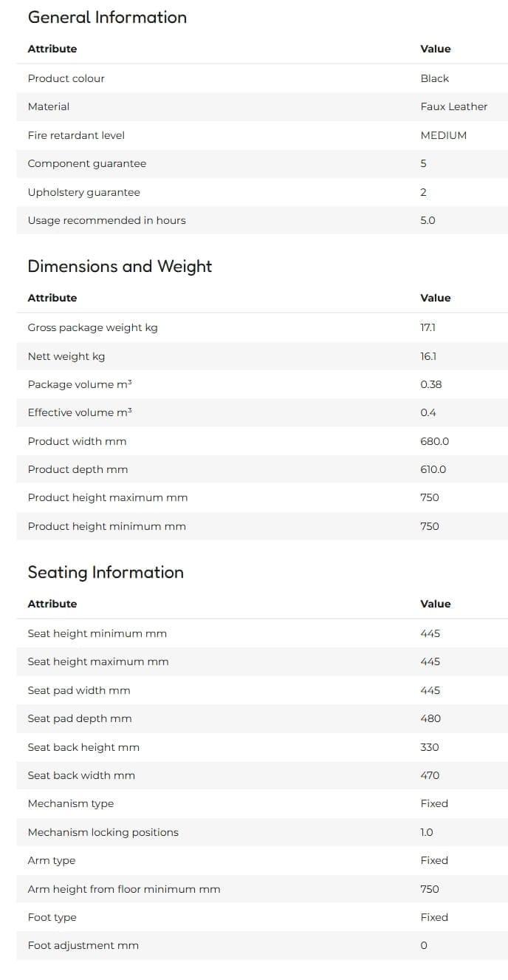Click the Seating Information heading
508x980 pixels.
pyautogui.click(x=106, y=572)
